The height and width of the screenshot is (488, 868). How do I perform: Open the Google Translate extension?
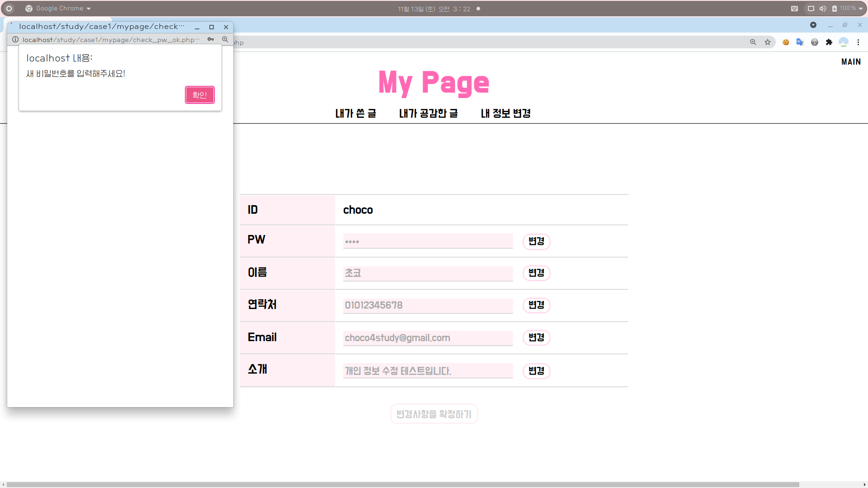[800, 42]
